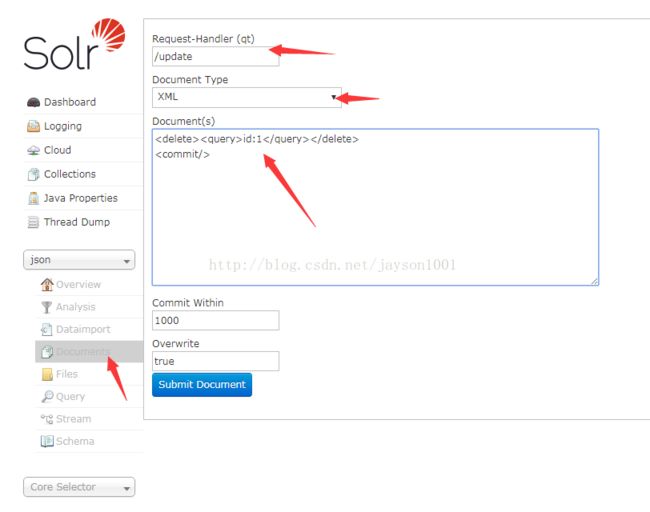
Task: Open the Files sub-menu item
Action: (x=67, y=374)
